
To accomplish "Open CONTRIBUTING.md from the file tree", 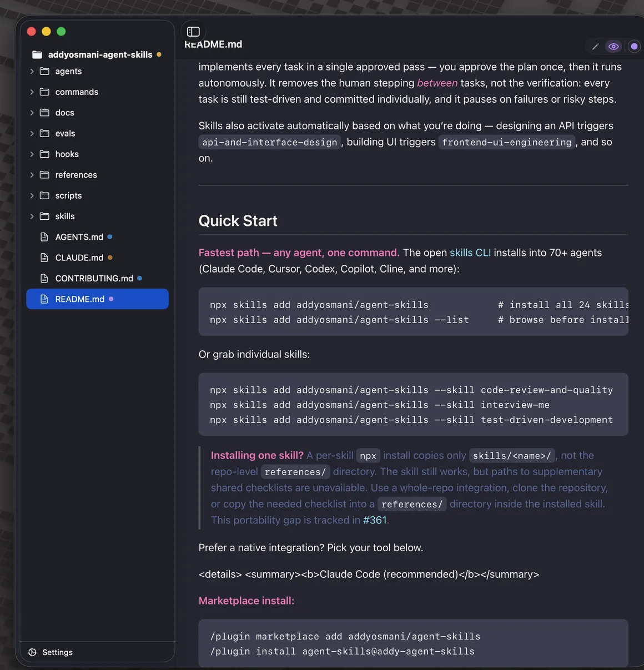I will click(x=94, y=278).
